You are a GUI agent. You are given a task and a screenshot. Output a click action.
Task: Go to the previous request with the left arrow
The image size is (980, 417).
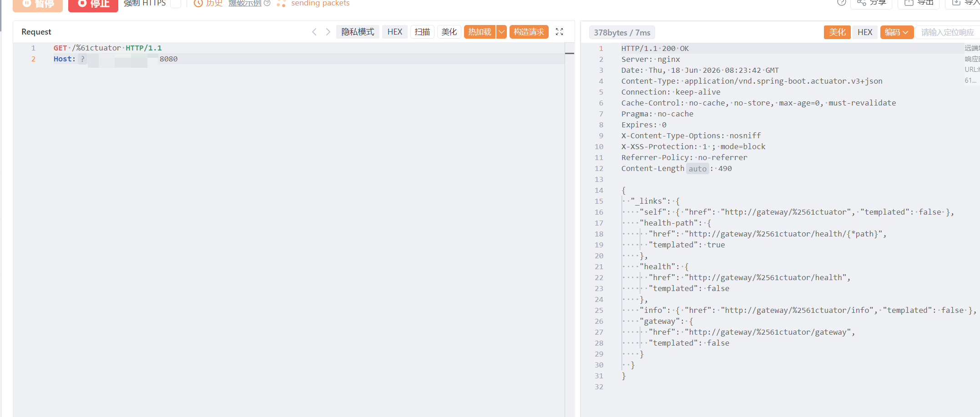(x=314, y=32)
